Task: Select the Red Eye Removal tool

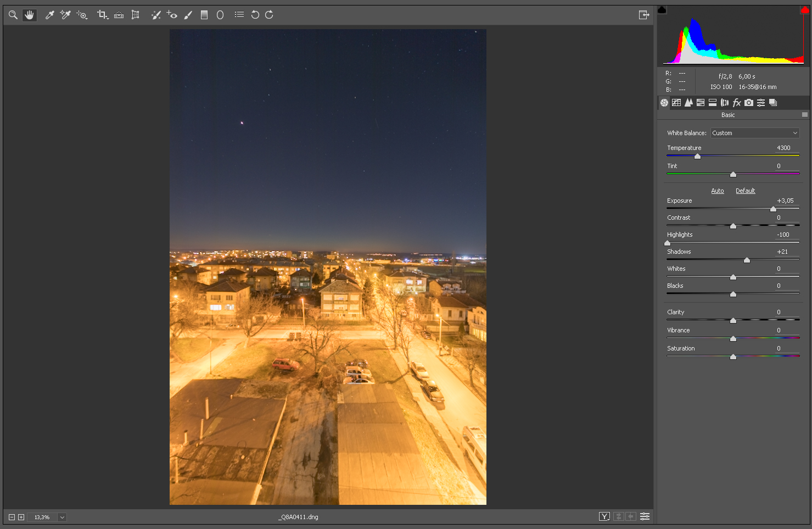Action: pos(172,15)
